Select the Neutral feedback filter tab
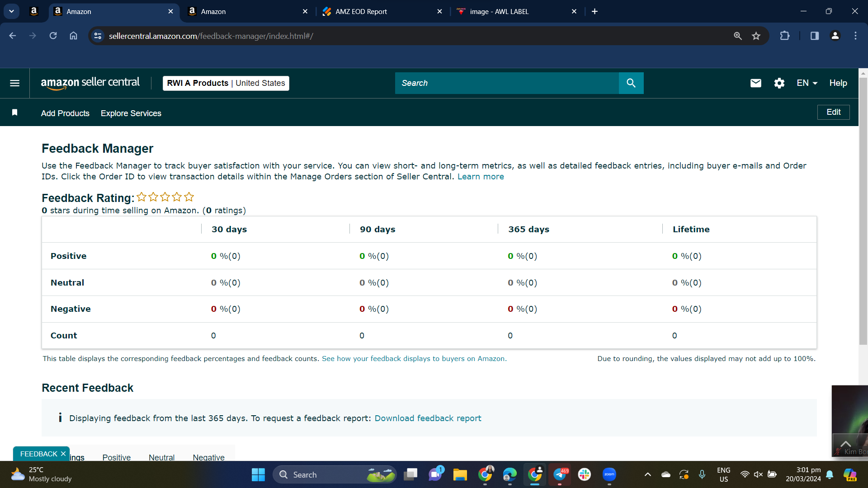This screenshot has width=868, height=488. [161, 457]
